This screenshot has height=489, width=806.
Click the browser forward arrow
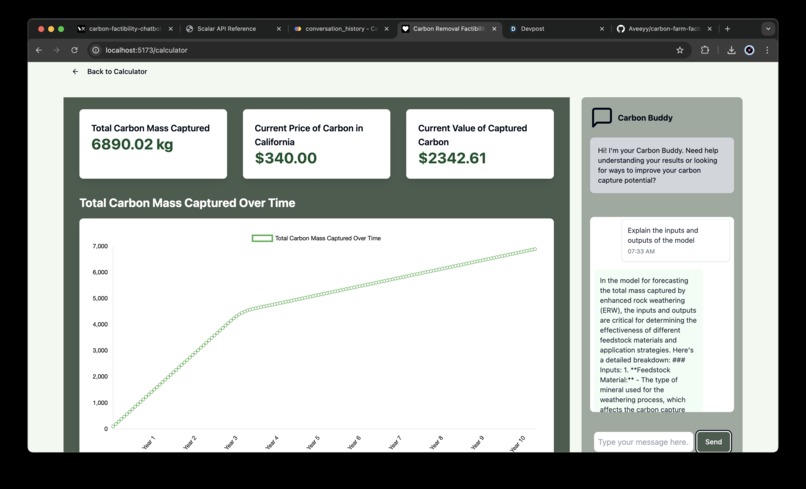click(x=57, y=50)
